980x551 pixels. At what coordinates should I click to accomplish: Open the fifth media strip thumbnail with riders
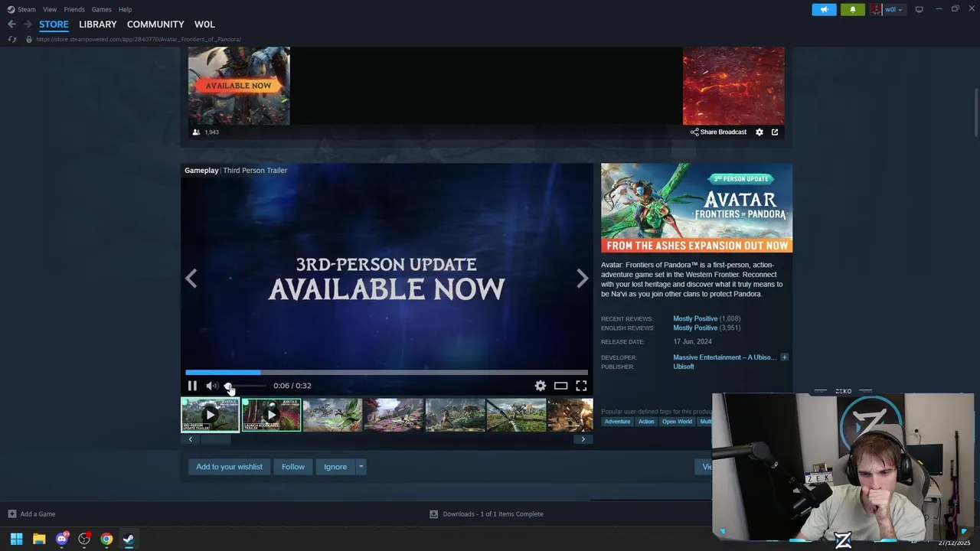[455, 415]
